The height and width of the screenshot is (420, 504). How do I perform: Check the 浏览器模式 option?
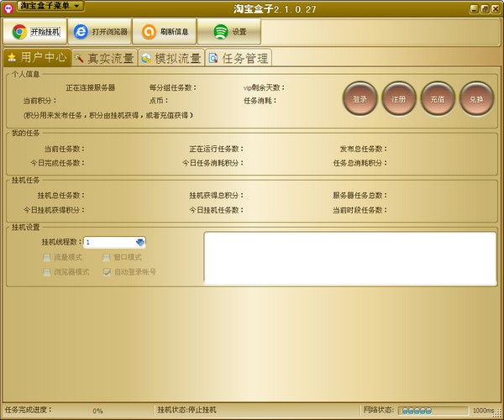coord(47,272)
